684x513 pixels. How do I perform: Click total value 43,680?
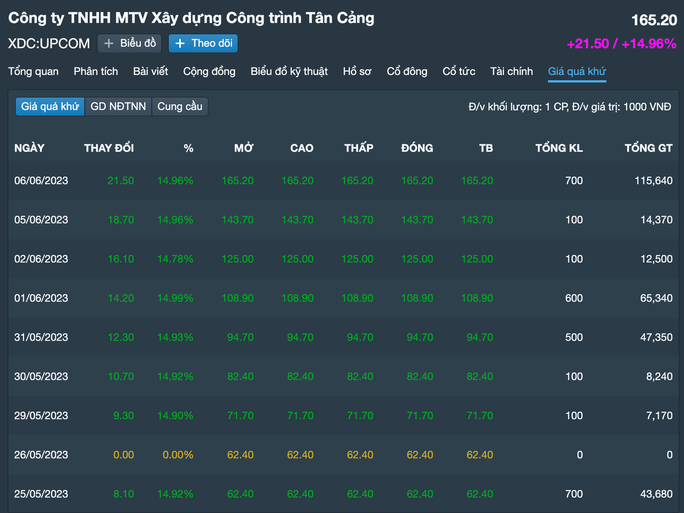click(656, 494)
